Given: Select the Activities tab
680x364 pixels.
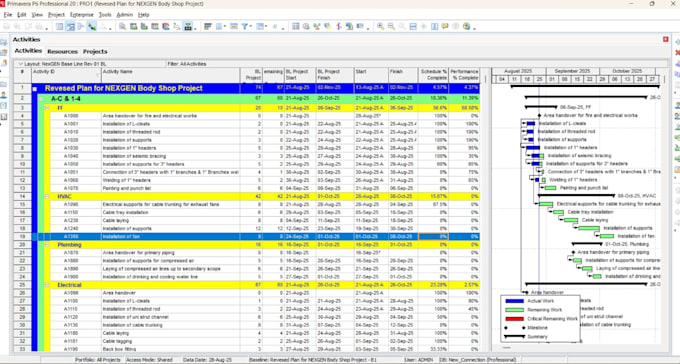Looking at the screenshot, I should point(28,51).
